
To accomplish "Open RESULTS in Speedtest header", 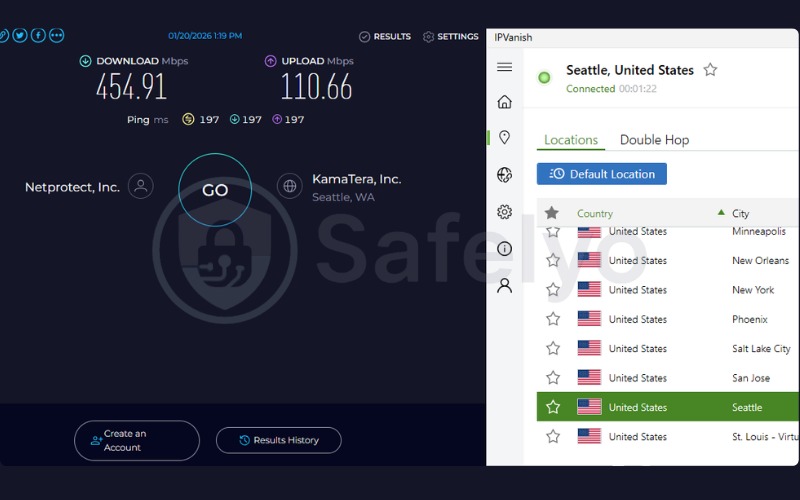I will 385,36.
